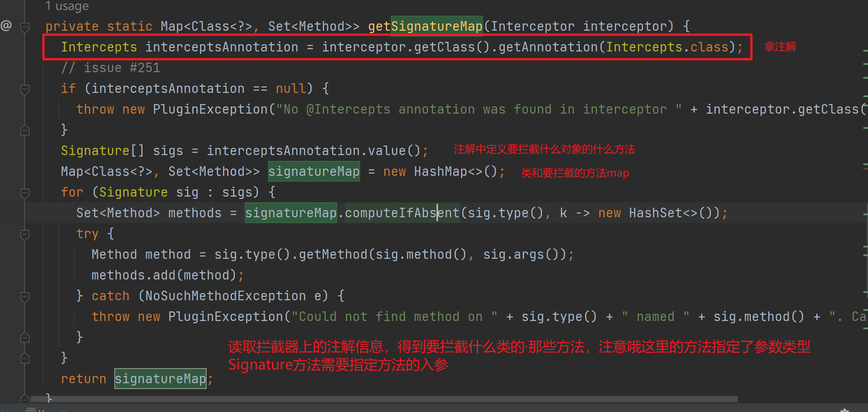
Task: Click the 'private' keyword in method signature
Action: [x=72, y=26]
